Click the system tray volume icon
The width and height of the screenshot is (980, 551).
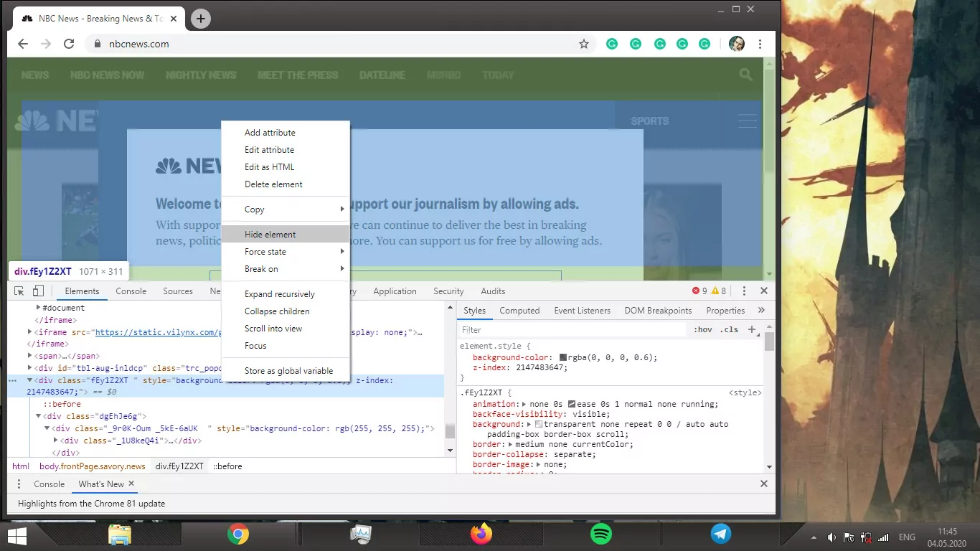pyautogui.click(x=831, y=537)
